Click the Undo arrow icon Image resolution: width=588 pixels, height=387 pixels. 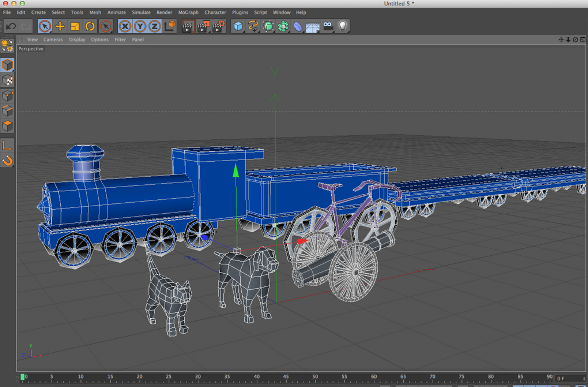coord(11,26)
